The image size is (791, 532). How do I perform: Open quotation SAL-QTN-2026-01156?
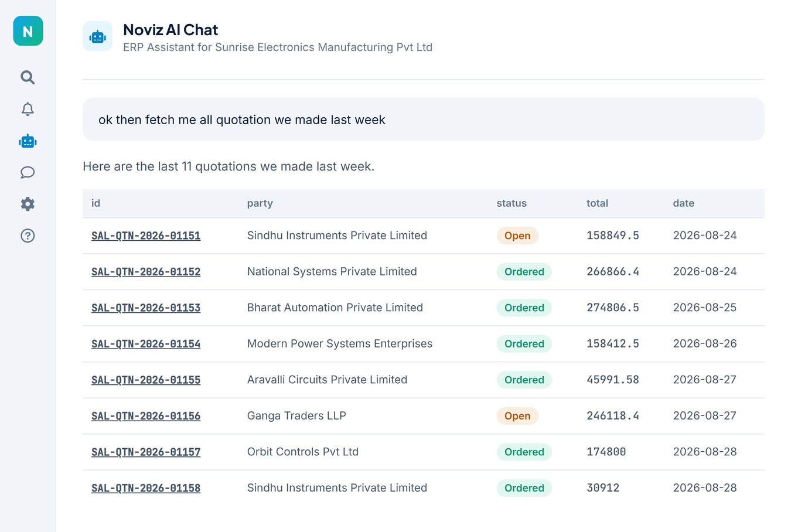coord(146,416)
